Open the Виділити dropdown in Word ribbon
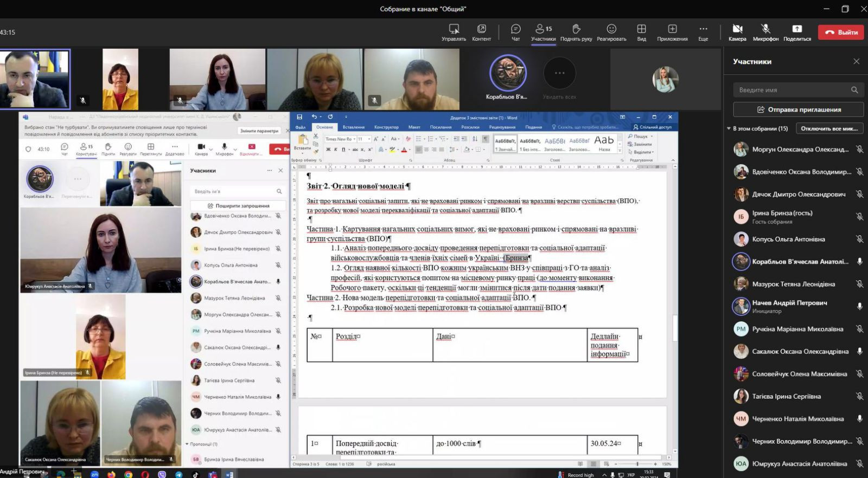 pos(642,152)
